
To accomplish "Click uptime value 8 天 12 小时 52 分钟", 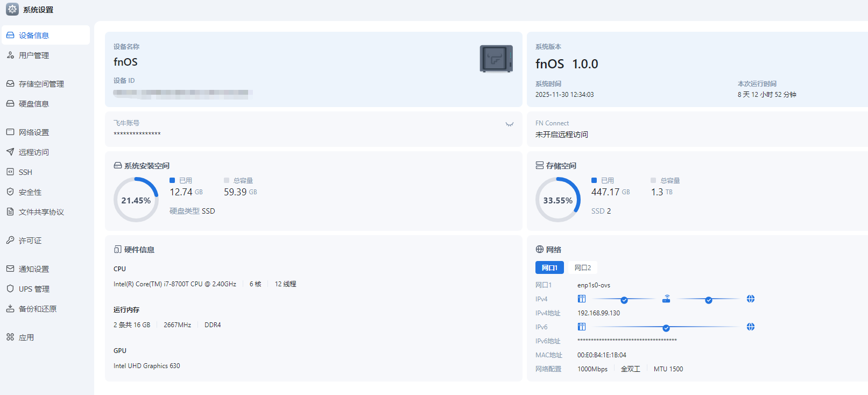I will coord(767,95).
